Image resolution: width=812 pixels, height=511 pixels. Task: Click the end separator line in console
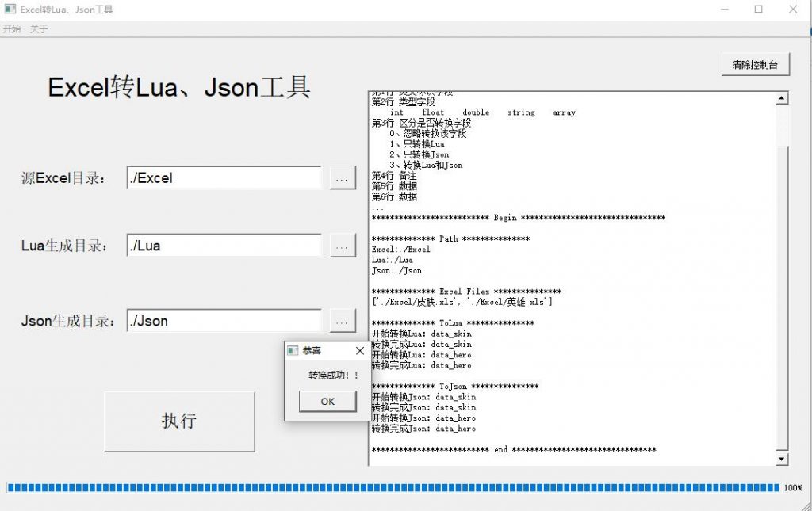(x=514, y=449)
